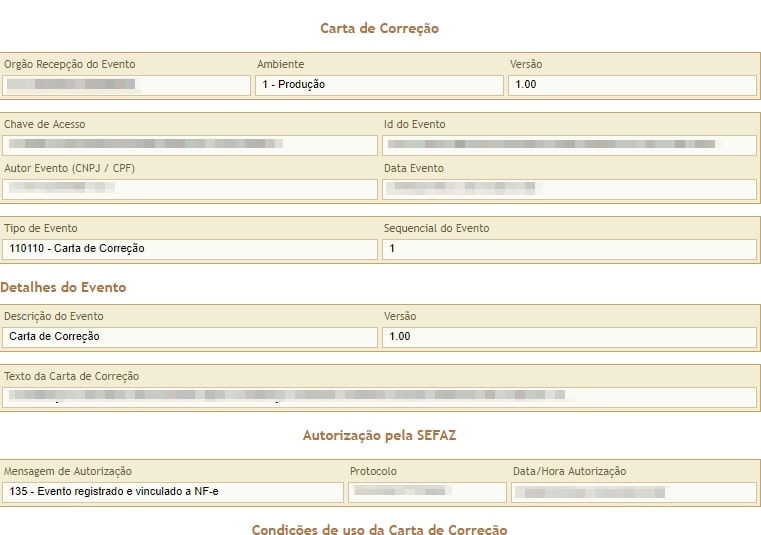The image size is (761, 535).
Task: Select the Autor Evento (CNPJ / CPF) field
Action: coord(190,189)
